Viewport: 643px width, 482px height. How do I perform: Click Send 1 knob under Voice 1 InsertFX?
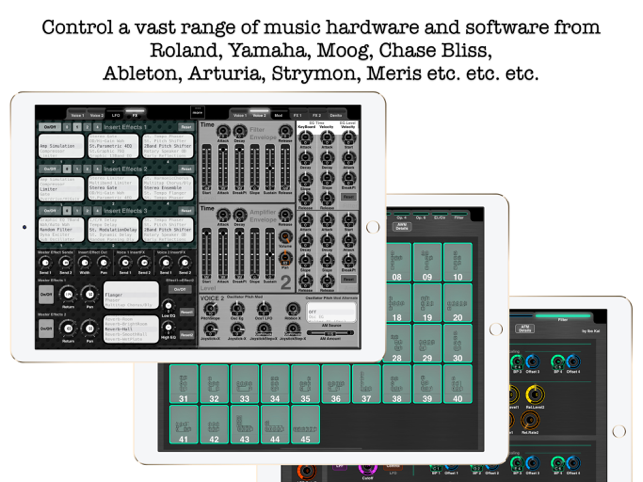point(124,263)
